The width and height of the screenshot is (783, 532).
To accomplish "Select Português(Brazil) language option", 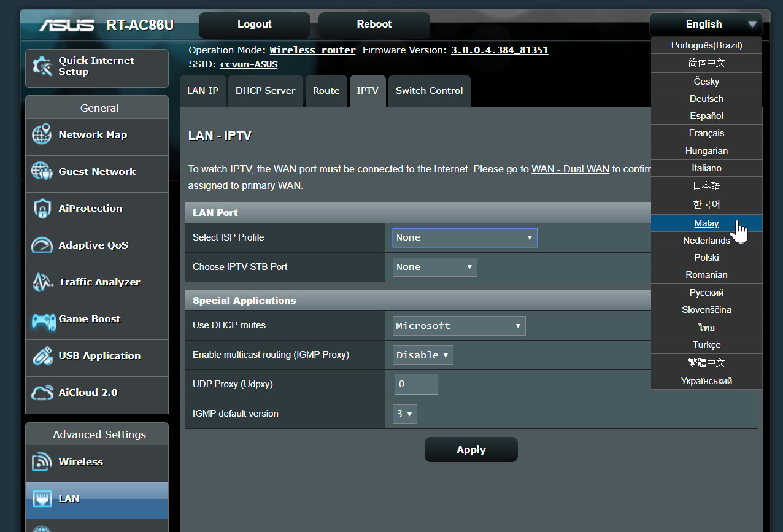I will tap(706, 45).
